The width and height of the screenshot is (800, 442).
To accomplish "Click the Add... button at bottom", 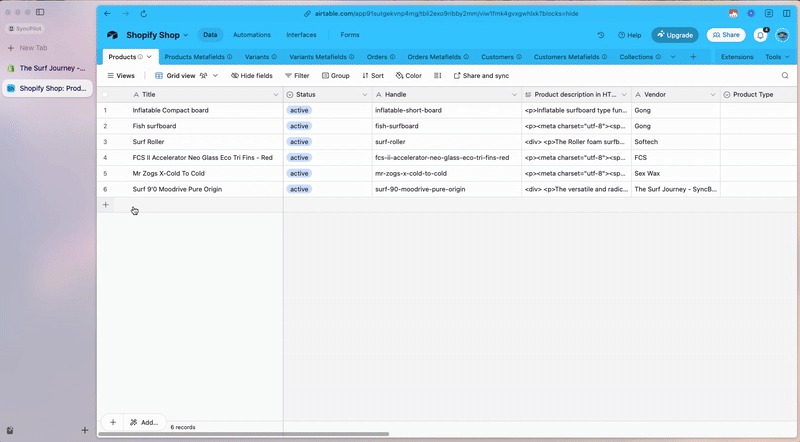I will click(x=144, y=422).
